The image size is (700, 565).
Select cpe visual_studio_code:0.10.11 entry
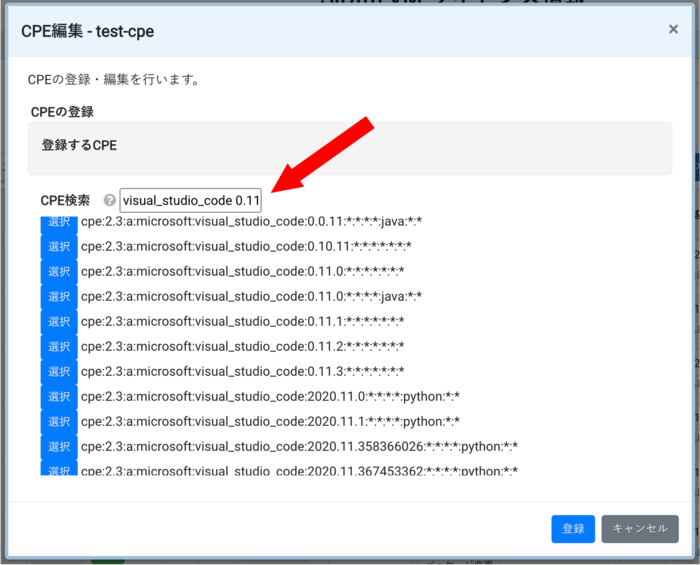pos(59,247)
